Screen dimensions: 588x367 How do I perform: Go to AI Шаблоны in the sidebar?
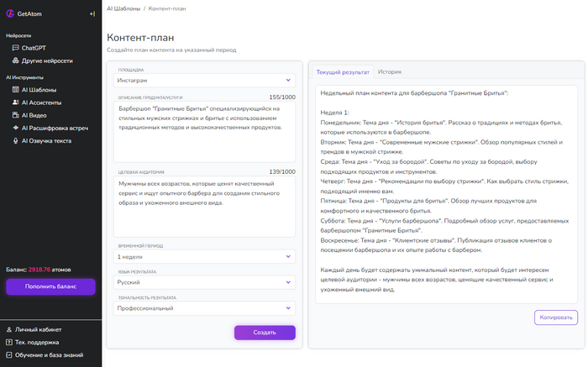pos(39,89)
